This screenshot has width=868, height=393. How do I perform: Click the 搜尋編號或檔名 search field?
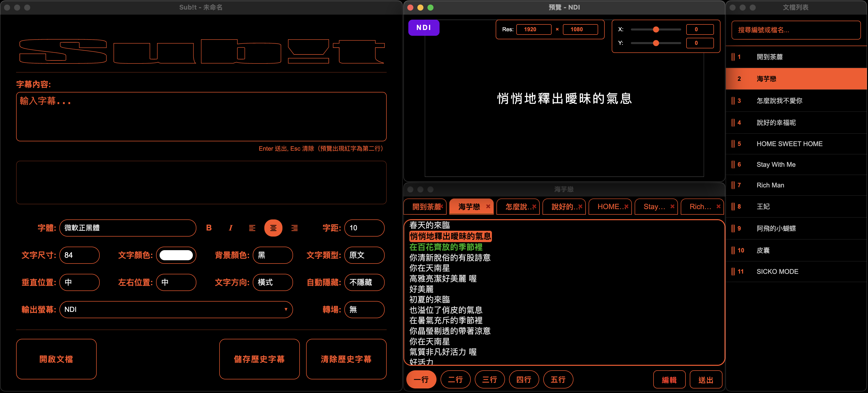click(796, 30)
